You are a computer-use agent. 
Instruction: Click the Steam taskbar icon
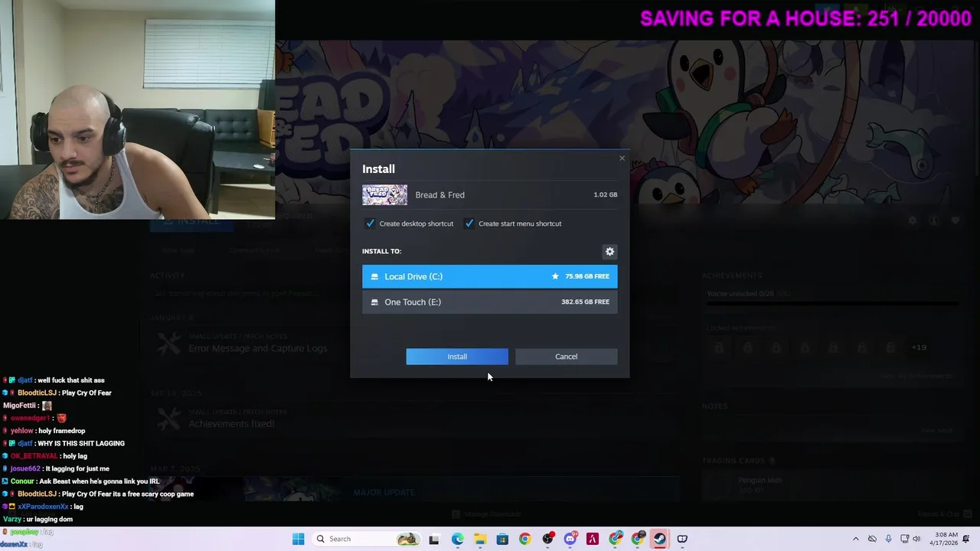(x=659, y=539)
